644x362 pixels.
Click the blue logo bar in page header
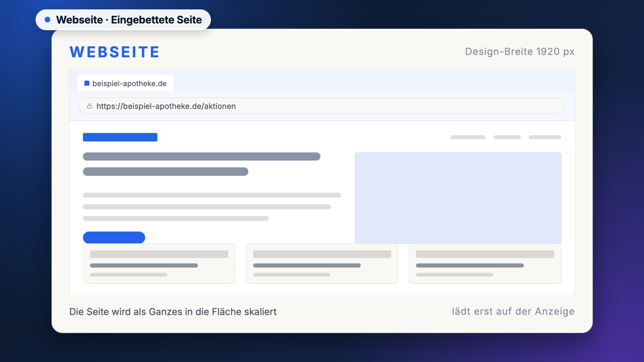(120, 137)
